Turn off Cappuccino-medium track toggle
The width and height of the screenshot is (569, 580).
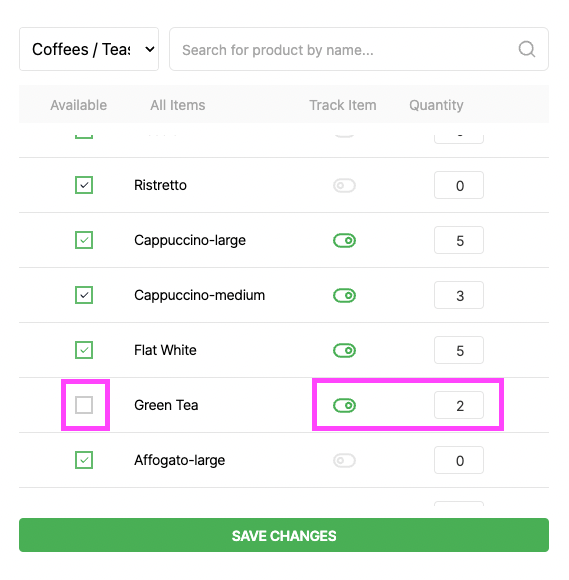coord(344,296)
